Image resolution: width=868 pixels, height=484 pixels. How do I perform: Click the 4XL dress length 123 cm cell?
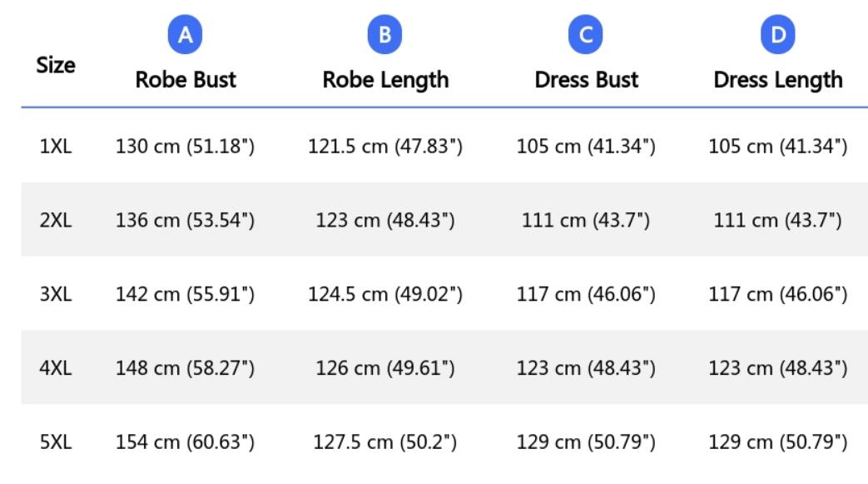[x=778, y=367]
